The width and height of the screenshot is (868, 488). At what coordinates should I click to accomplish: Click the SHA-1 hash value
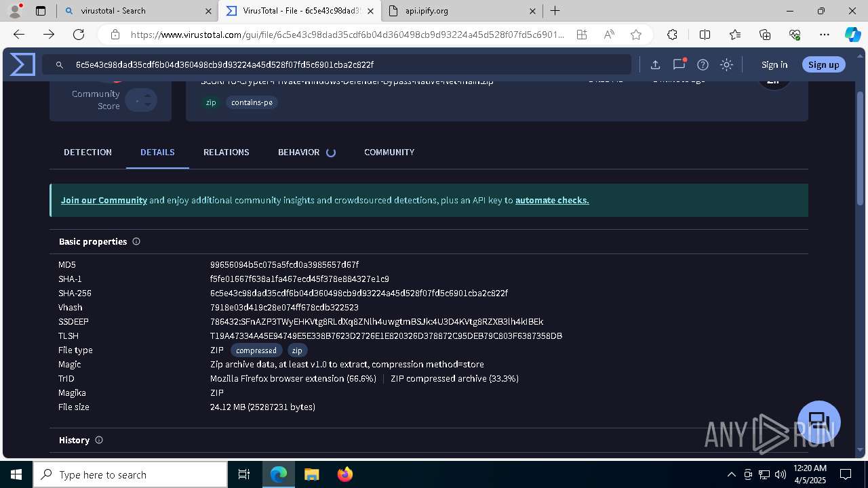299,279
